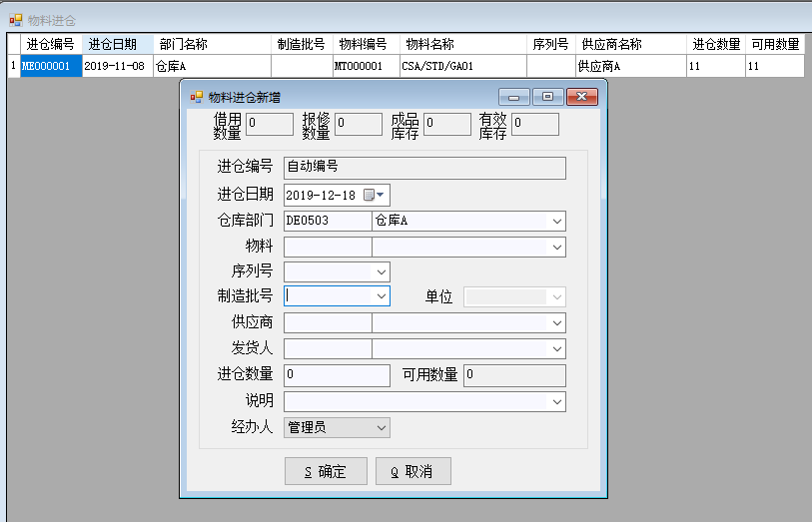
Task: Click the 确定 button
Action: [326, 472]
